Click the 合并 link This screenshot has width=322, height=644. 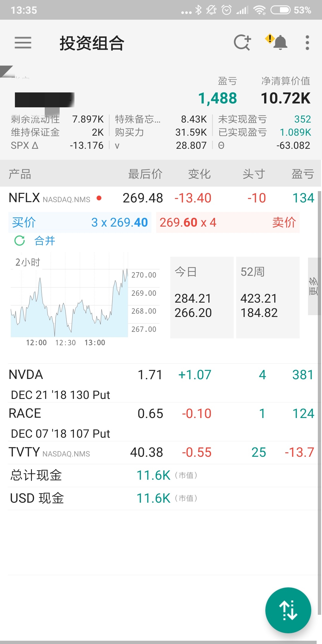(45, 241)
